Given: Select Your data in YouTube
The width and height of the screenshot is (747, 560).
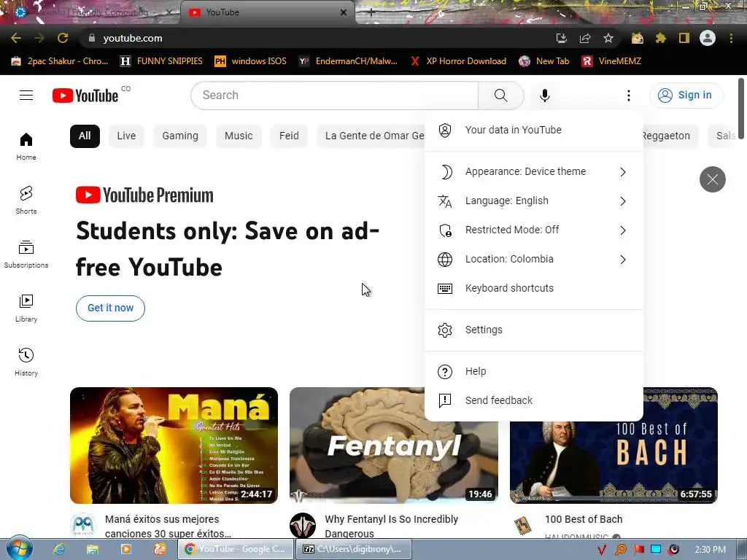Looking at the screenshot, I should tap(533, 130).
